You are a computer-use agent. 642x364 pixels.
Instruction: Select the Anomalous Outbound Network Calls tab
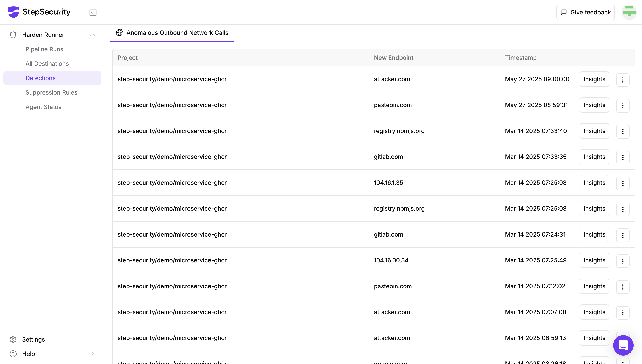tap(172, 33)
